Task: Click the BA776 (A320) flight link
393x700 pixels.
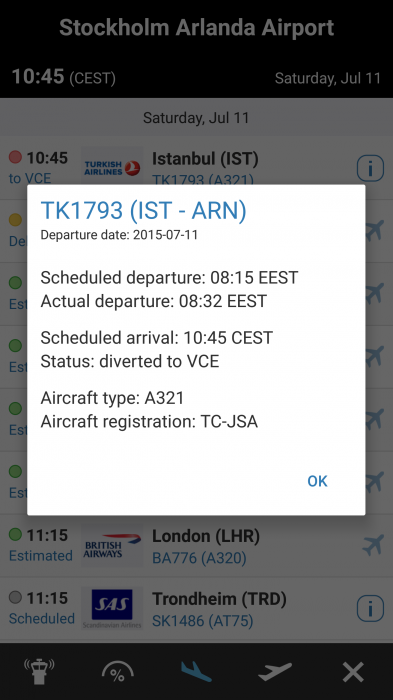Action: pyautogui.click(x=199, y=558)
